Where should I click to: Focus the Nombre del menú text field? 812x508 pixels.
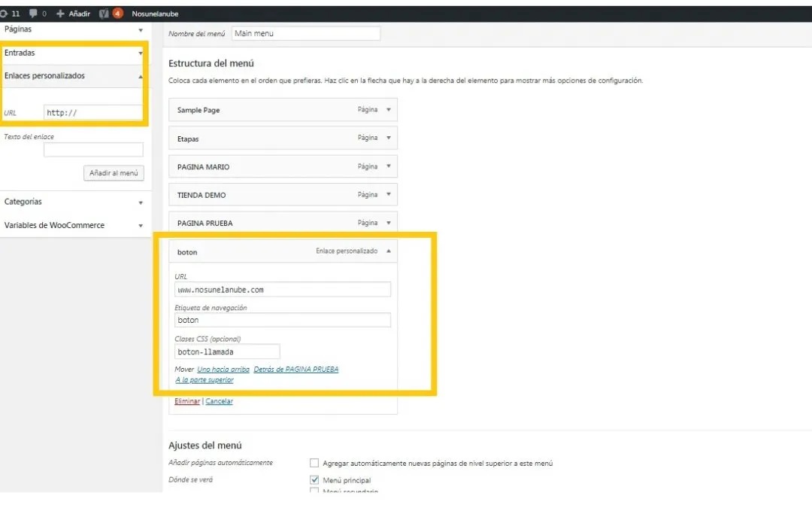click(x=305, y=34)
